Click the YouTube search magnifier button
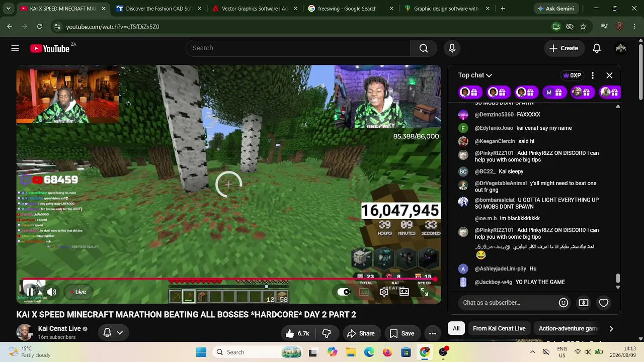This screenshot has width=644, height=362. (x=424, y=48)
